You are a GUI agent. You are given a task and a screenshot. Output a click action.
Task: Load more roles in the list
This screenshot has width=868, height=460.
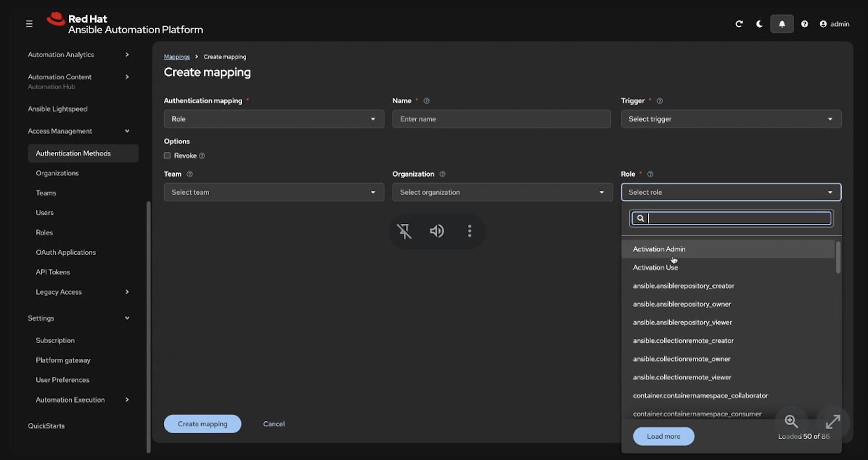pos(664,437)
